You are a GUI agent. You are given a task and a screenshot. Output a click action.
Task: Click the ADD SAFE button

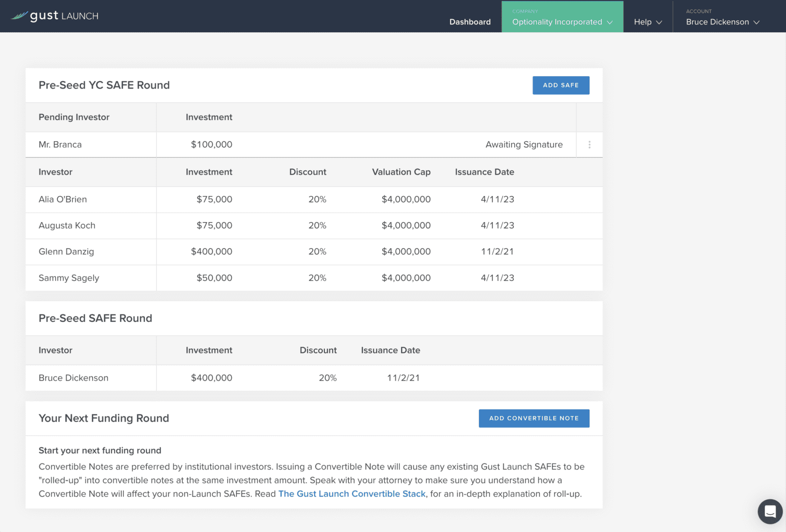(x=561, y=85)
